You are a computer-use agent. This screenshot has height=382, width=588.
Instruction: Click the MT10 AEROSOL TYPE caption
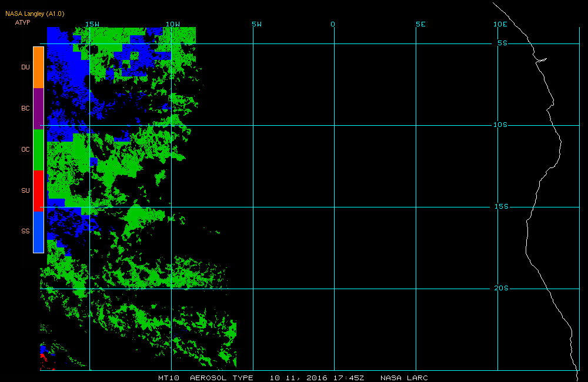click(205, 378)
